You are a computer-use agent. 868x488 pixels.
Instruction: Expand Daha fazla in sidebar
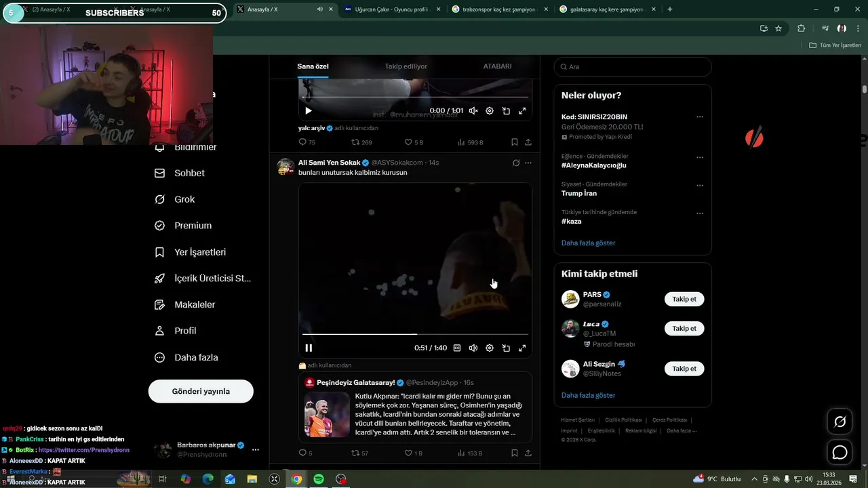186,357
